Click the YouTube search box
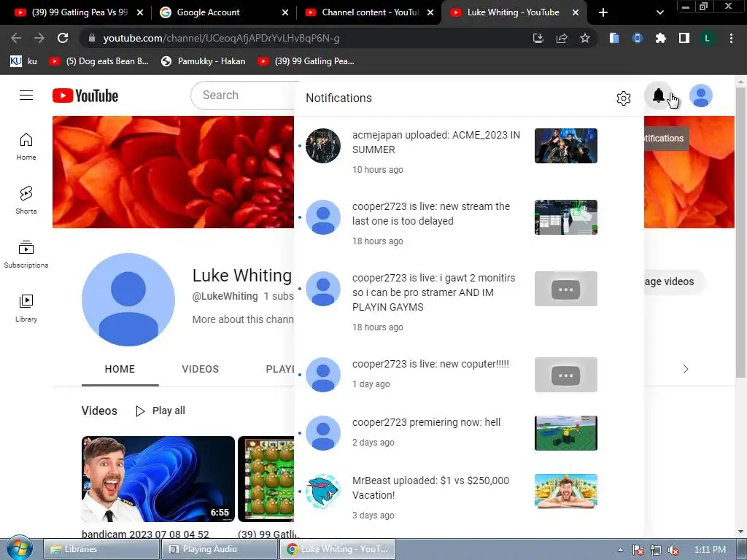Screen dimensions: 747x560 (x=243, y=96)
